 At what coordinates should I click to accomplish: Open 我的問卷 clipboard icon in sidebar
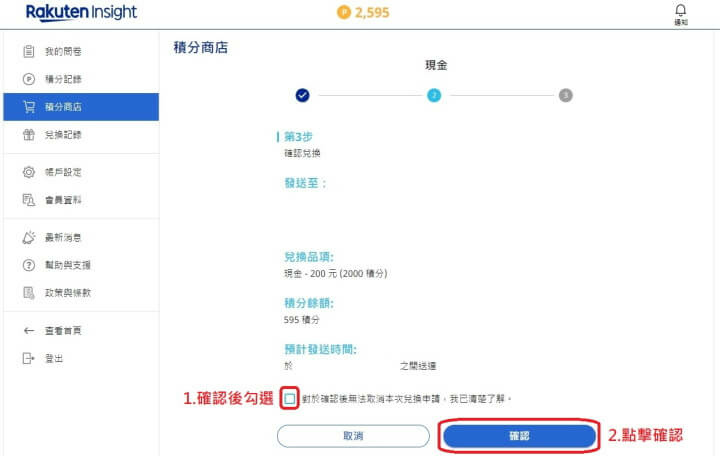pos(28,51)
